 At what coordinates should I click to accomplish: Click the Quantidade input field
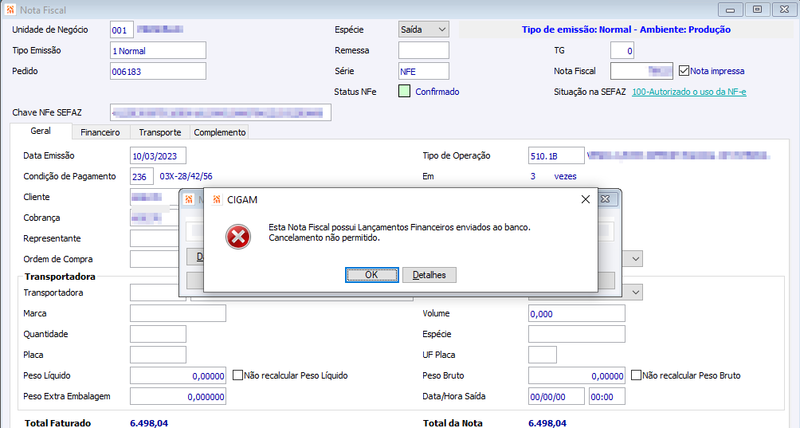(x=158, y=334)
